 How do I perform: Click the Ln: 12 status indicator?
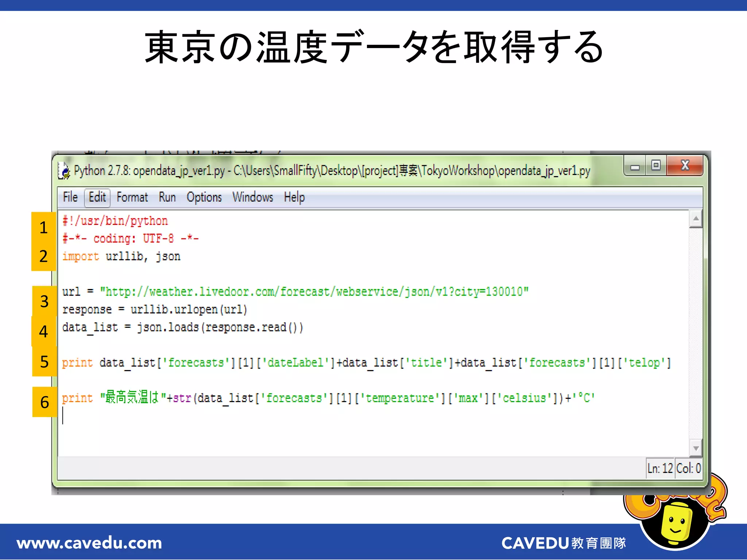point(659,468)
